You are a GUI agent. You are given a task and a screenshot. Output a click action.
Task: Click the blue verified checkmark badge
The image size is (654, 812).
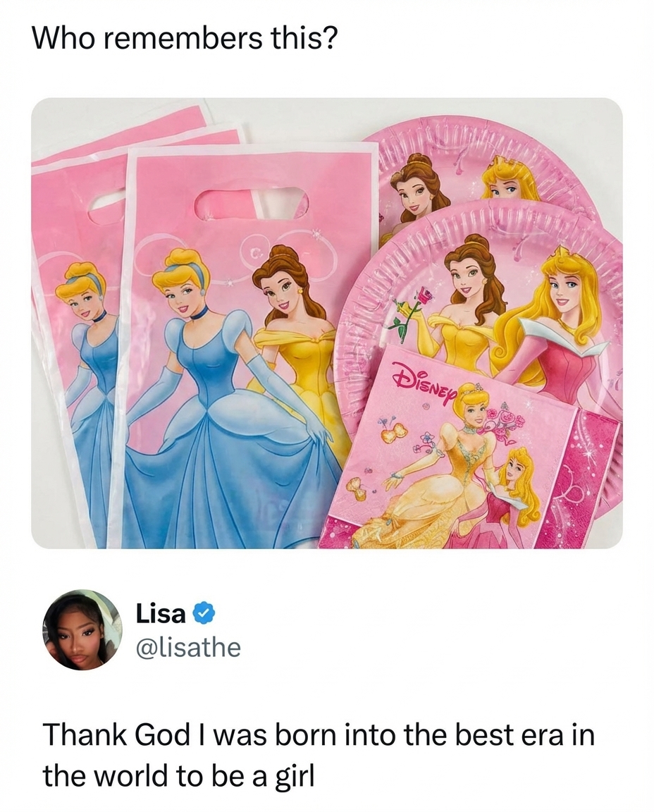(x=204, y=614)
